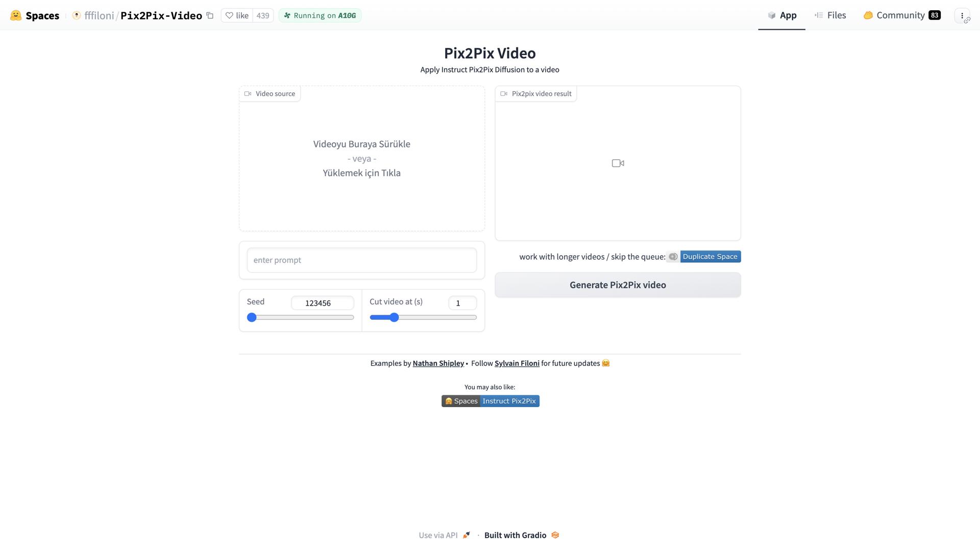Click the Gradio logo icon in the footer

(555, 535)
